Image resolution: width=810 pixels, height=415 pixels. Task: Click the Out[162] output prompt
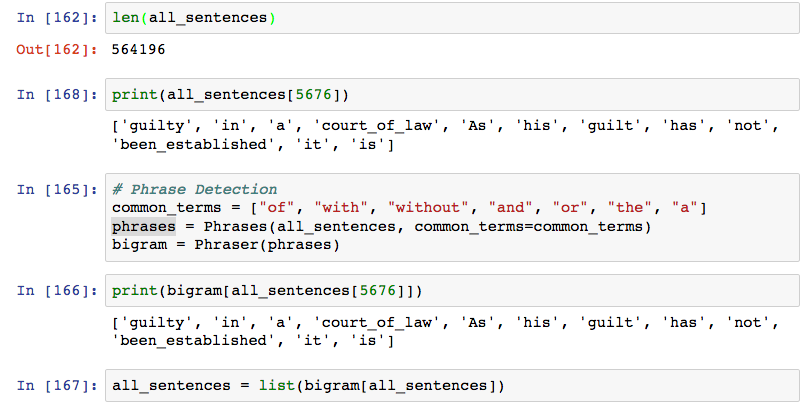pos(57,50)
